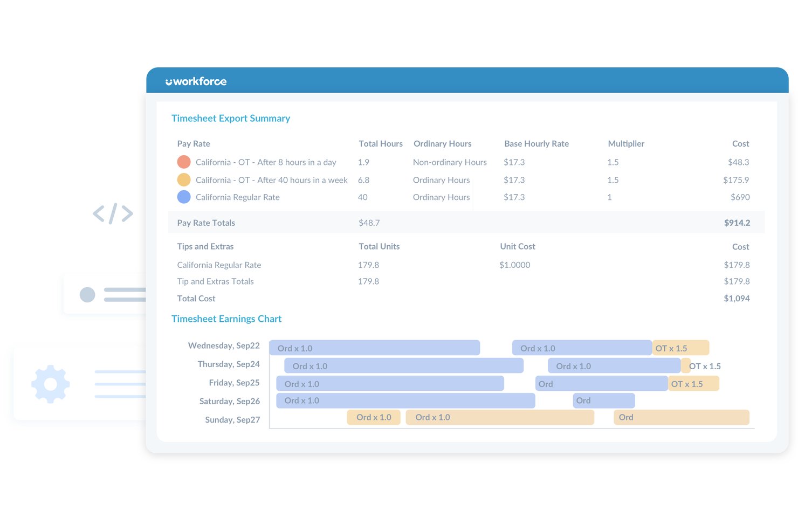Screen dimensions: 798x532
Task: Click the blue settings gear icon
Action: pyautogui.click(x=50, y=384)
